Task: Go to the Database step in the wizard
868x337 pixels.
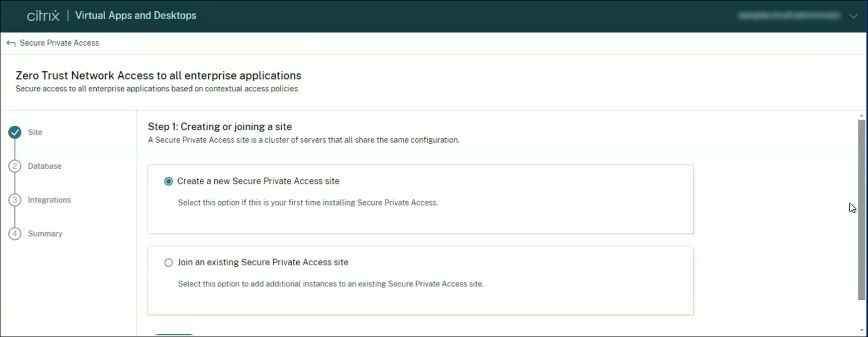Action: click(45, 166)
